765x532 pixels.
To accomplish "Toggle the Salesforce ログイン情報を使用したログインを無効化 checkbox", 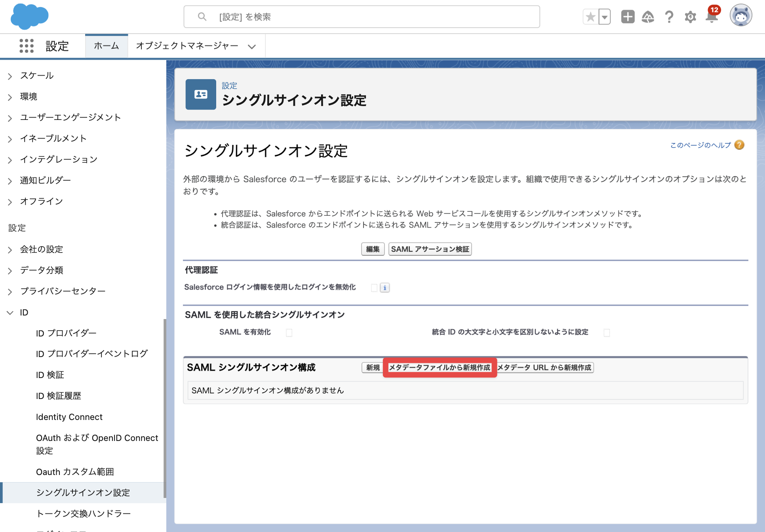I will [x=374, y=288].
